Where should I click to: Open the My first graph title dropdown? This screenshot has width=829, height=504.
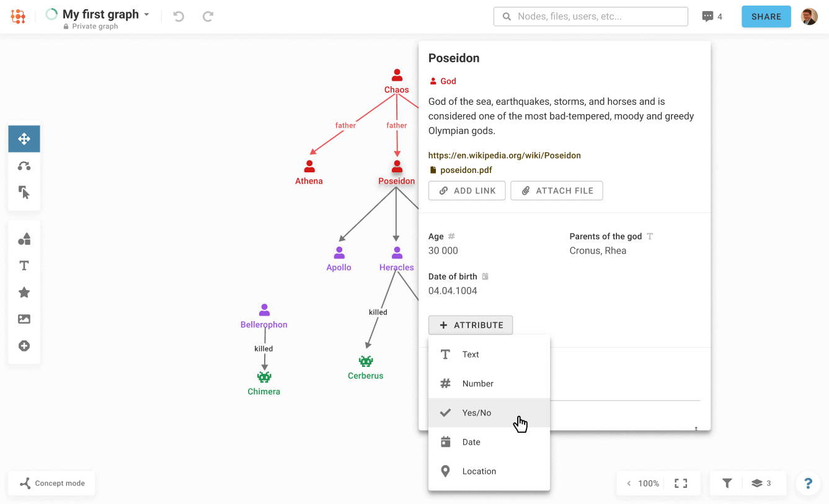coord(146,14)
